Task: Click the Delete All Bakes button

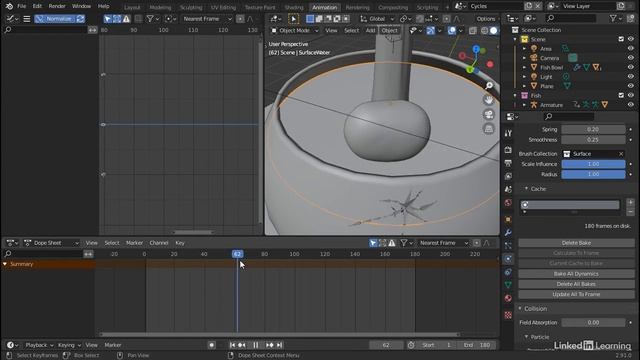Action: pos(576,284)
